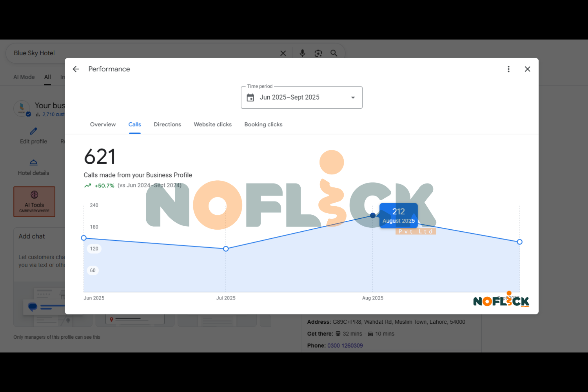Click the calendar icon in Time period

(x=250, y=98)
